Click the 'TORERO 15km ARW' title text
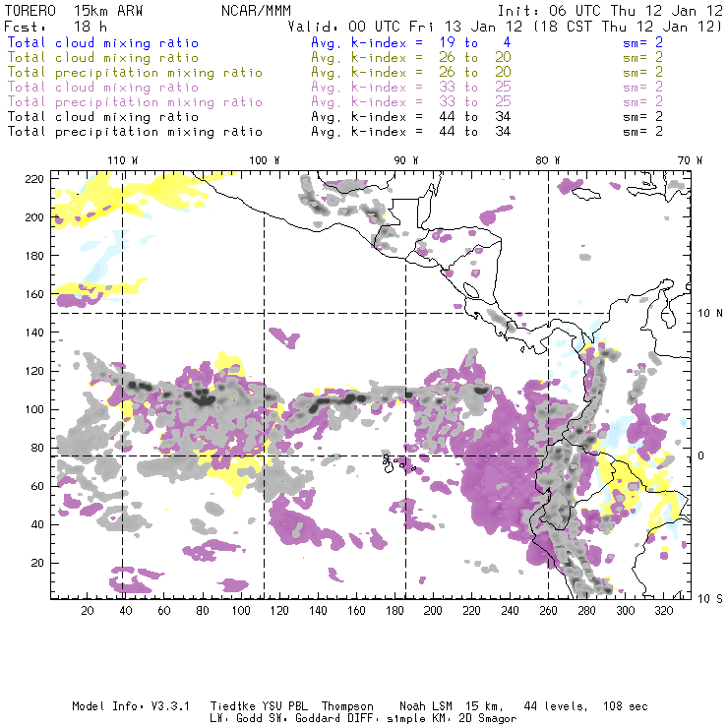The height and width of the screenshot is (728, 728). 74,11
